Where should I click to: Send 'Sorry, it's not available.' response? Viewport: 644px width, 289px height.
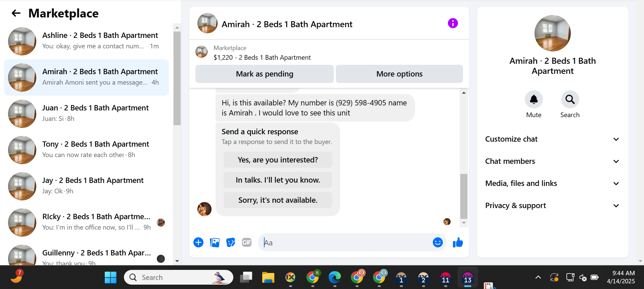point(278,200)
